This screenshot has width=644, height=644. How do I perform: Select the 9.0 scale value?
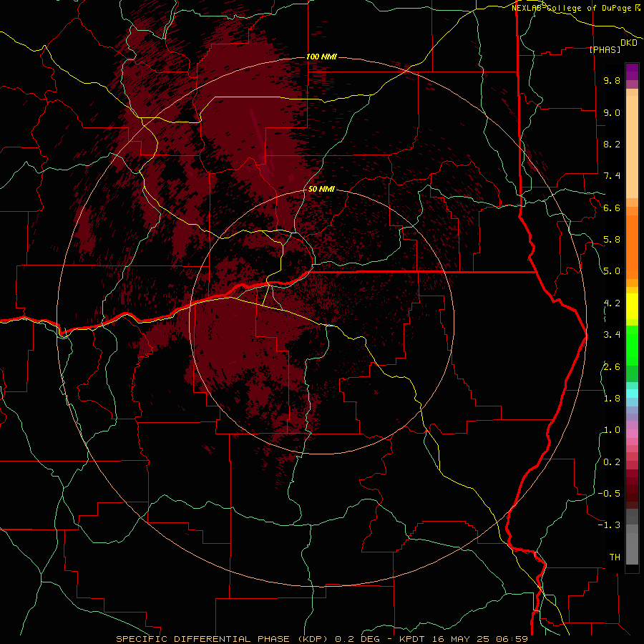pos(612,112)
